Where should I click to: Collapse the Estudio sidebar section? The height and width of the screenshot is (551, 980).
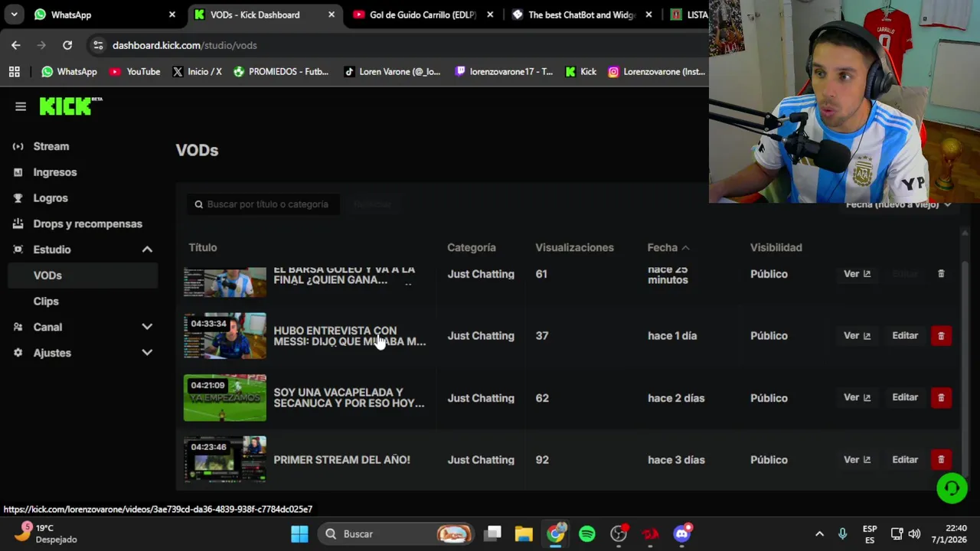click(x=147, y=249)
